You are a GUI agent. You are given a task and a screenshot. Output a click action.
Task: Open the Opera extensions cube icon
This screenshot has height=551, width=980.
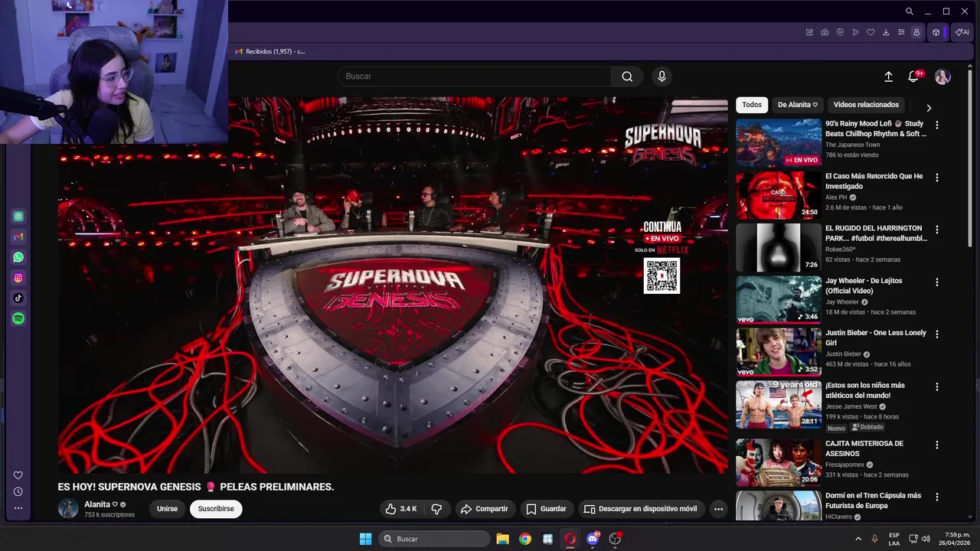click(x=936, y=32)
